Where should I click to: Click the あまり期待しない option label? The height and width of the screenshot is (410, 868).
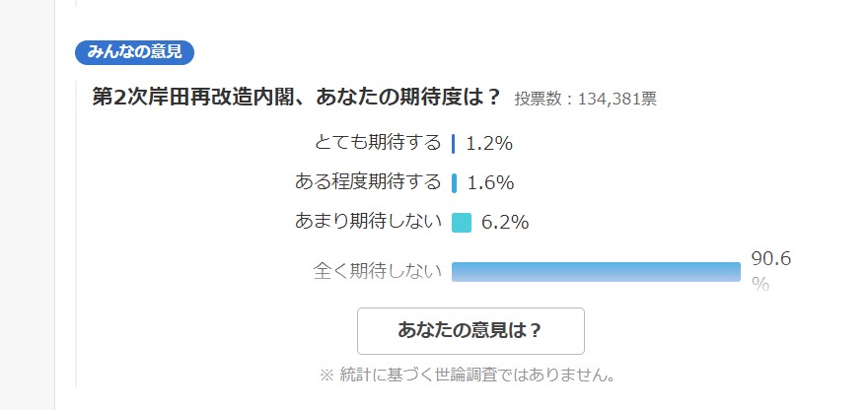tap(368, 222)
